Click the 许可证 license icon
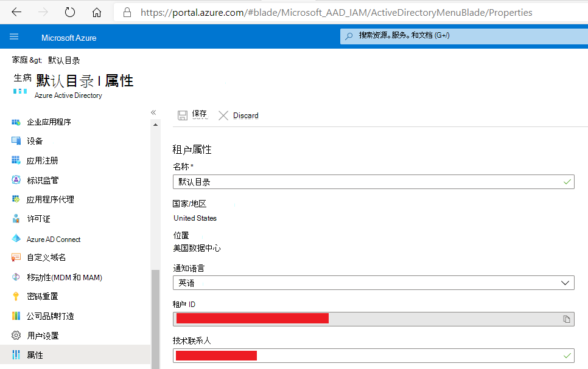This screenshot has height=369, width=588. pyautogui.click(x=16, y=218)
